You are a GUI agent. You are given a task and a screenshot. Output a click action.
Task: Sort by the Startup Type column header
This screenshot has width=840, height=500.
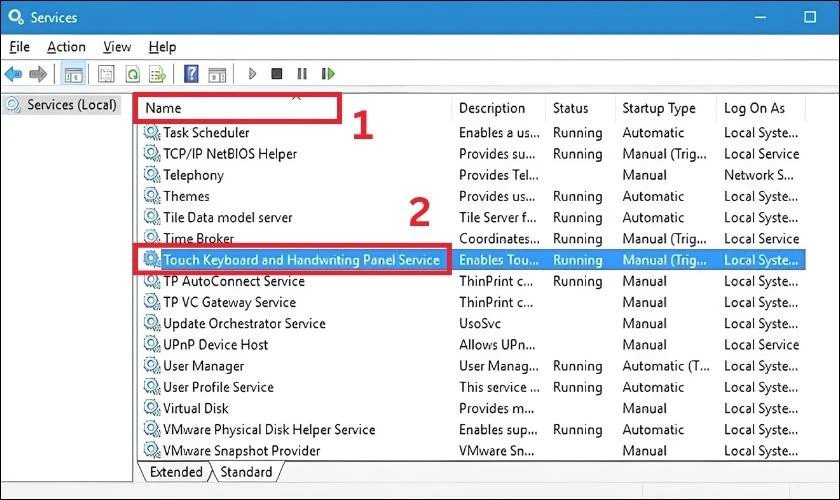point(658,108)
